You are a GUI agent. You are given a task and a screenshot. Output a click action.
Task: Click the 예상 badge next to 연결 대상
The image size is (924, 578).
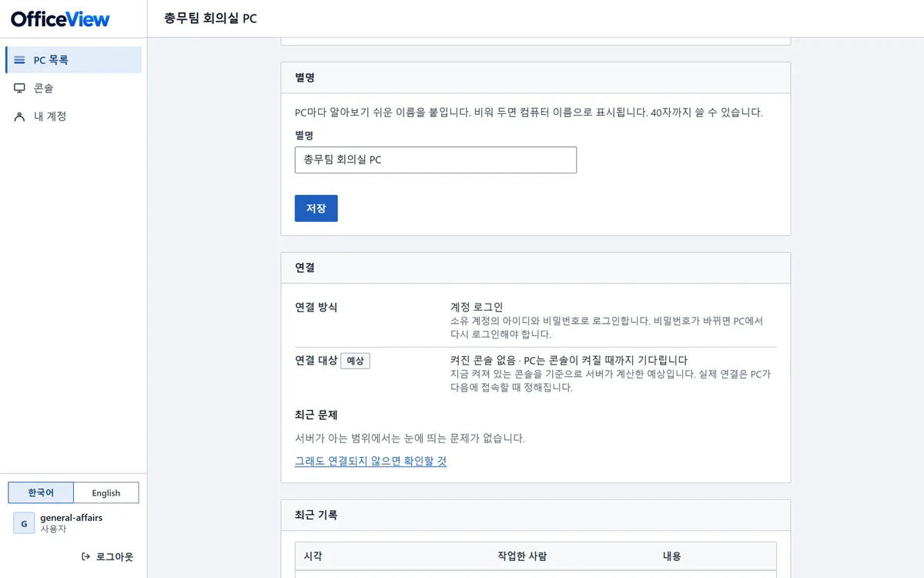[x=355, y=360]
